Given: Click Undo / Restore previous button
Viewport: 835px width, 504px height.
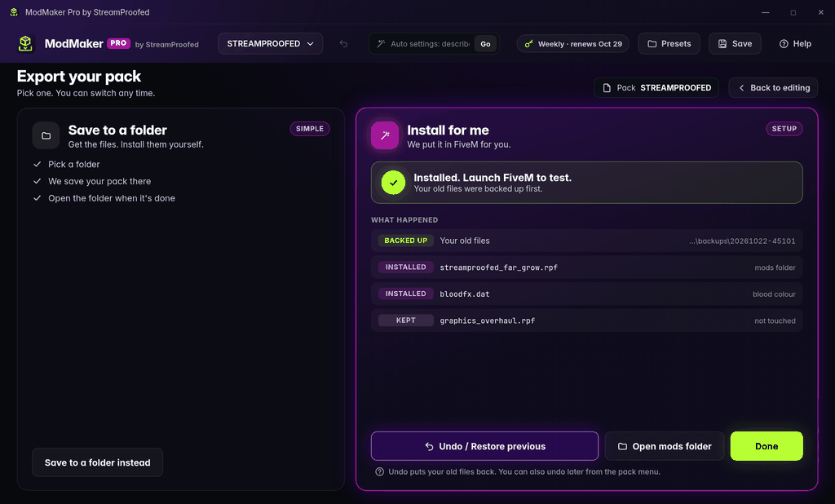Looking at the screenshot, I should 484,446.
